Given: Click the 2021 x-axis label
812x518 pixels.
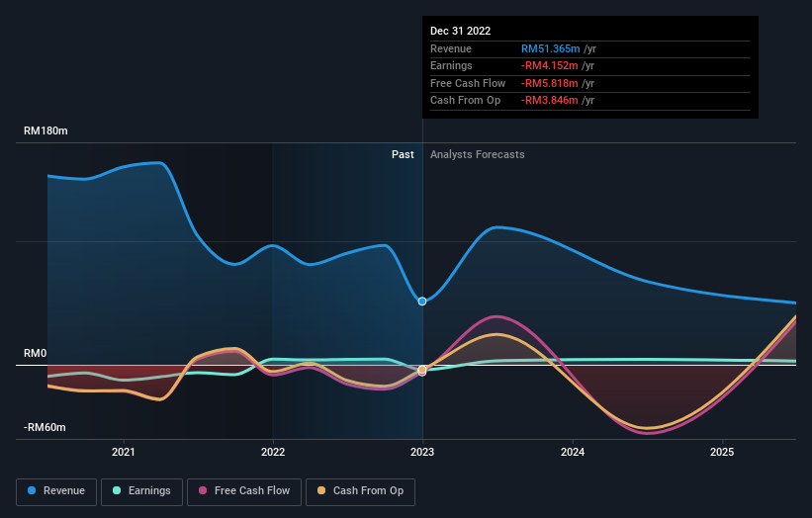Looking at the screenshot, I should pyautogui.click(x=124, y=452).
